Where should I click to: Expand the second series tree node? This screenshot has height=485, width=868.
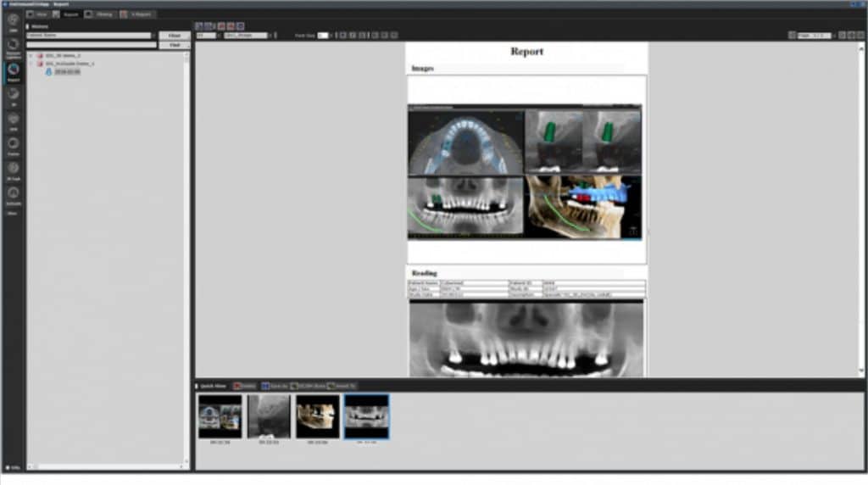click(31, 64)
